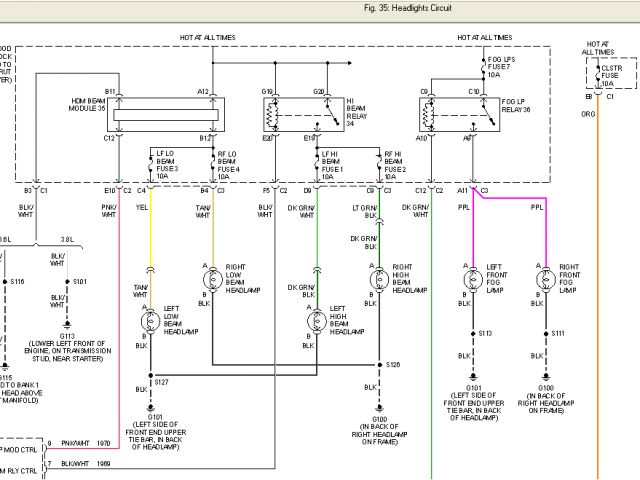Screen dimensions: 640x480
Task: Click the yellow wire below connector C4
Action: (150, 230)
